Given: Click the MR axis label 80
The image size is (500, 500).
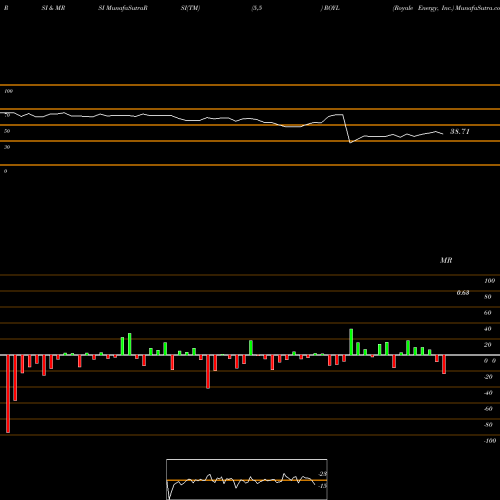Looking at the screenshot, I should pos(488,297).
